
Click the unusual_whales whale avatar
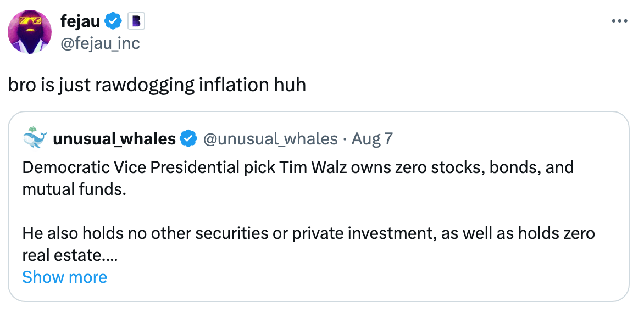click(x=35, y=138)
